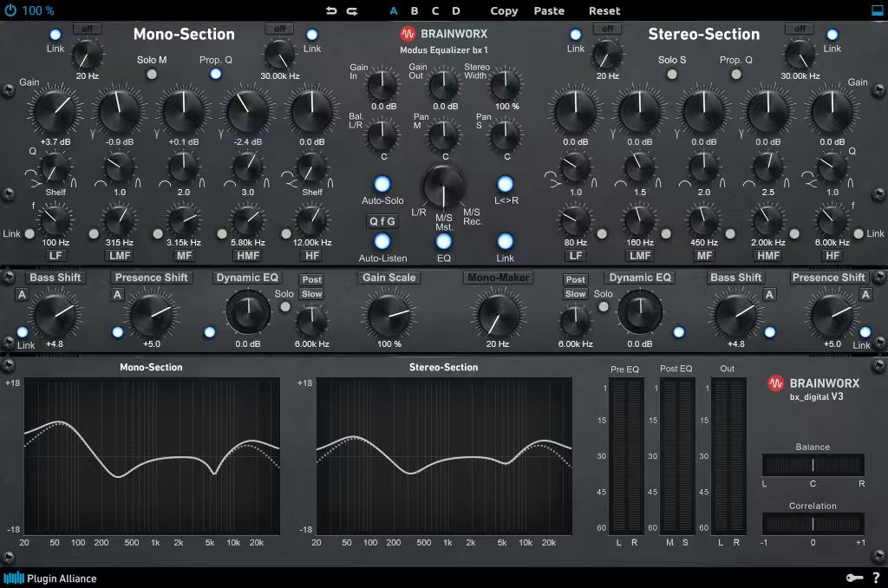Click the Mono-Maker frequency knob
888x588 pixels.
coord(499,314)
